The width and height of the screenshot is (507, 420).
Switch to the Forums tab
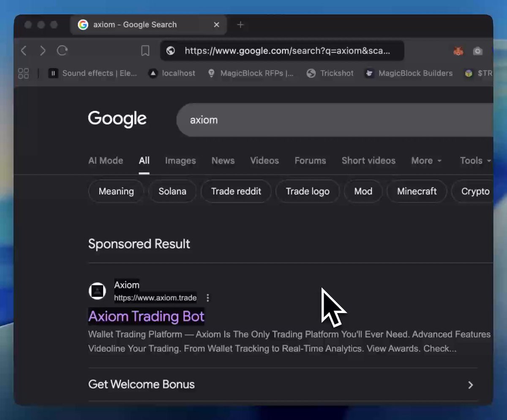click(310, 161)
